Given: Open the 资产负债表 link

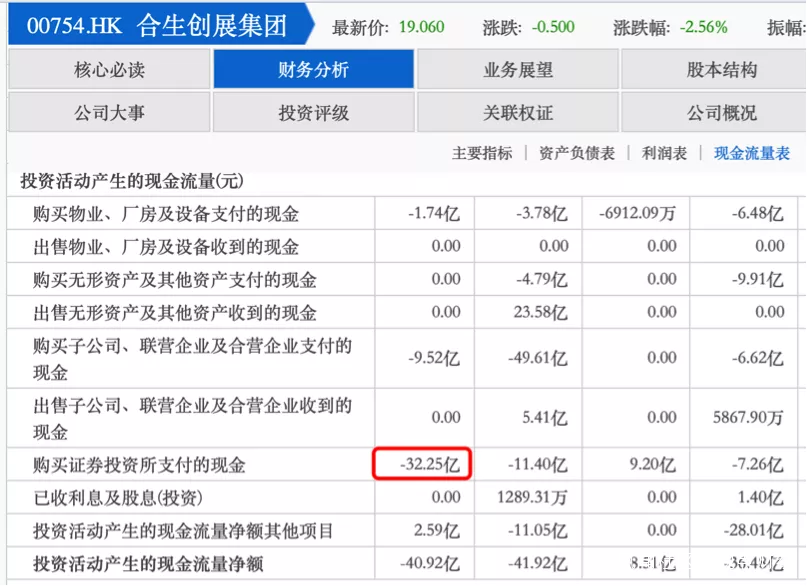Looking at the screenshot, I should point(577,153).
